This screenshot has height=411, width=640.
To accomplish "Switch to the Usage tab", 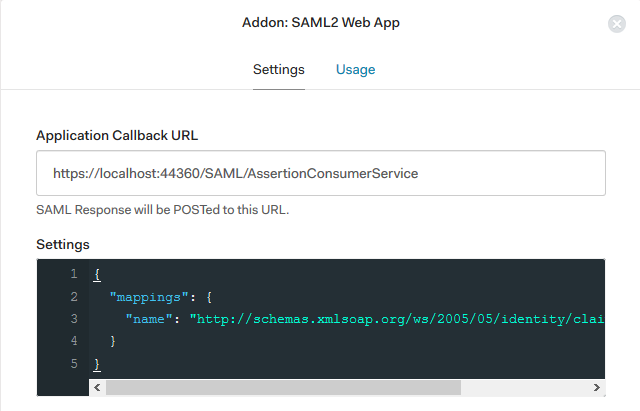I will (355, 69).
